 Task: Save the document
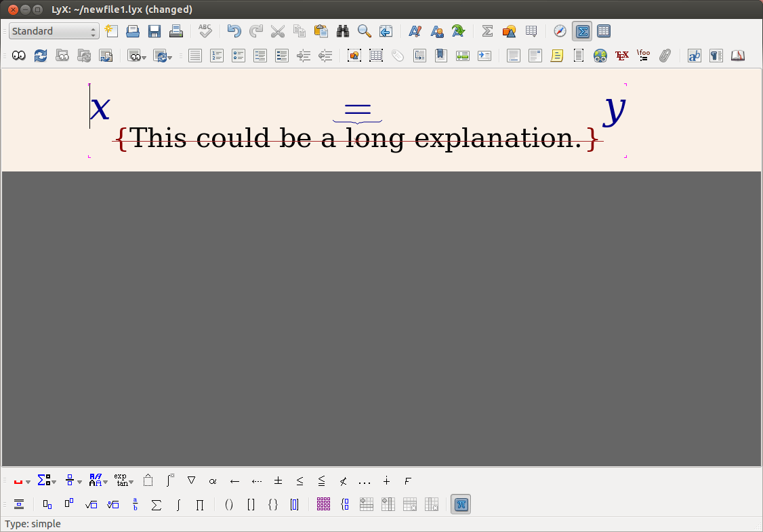click(x=154, y=31)
